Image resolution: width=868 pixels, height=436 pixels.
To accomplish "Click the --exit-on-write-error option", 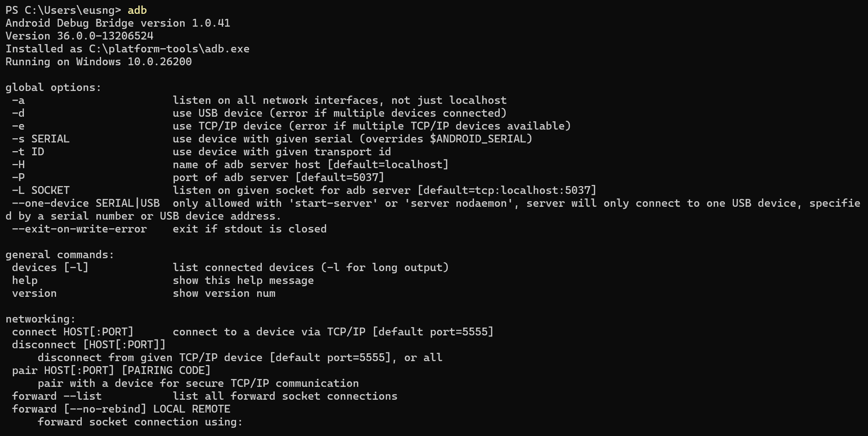I will pos(79,229).
